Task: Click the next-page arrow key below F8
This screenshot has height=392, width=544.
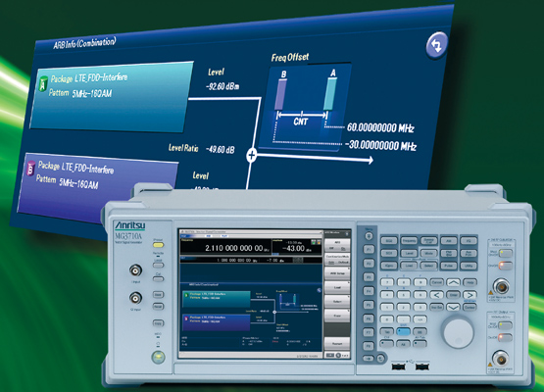Action: tap(369, 358)
